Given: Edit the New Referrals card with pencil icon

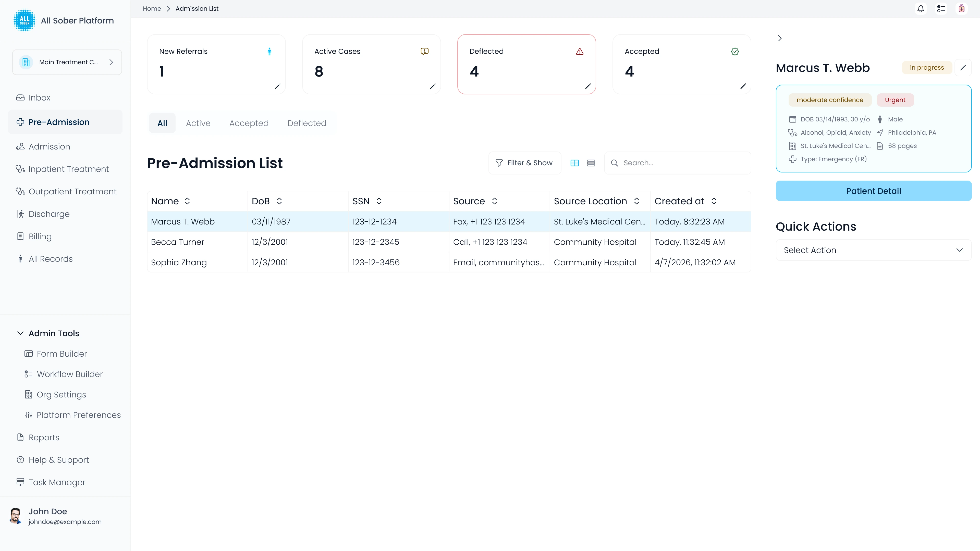Looking at the screenshot, I should (278, 86).
